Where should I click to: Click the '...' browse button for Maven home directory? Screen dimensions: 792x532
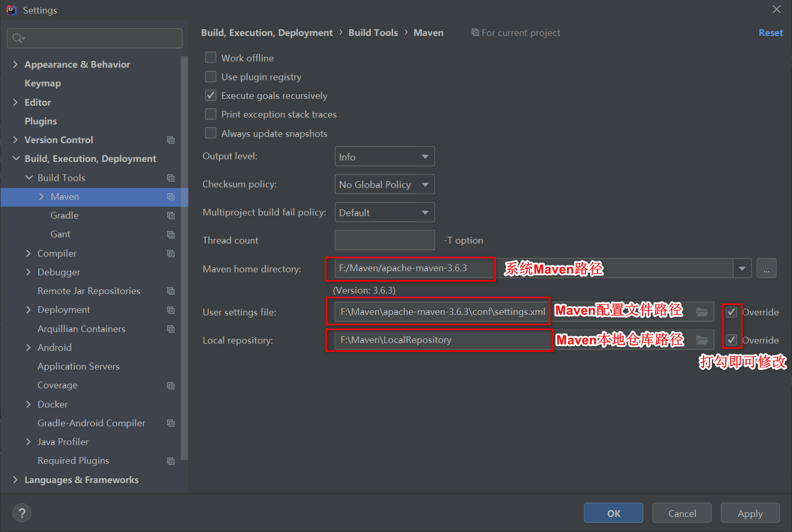[766, 268]
